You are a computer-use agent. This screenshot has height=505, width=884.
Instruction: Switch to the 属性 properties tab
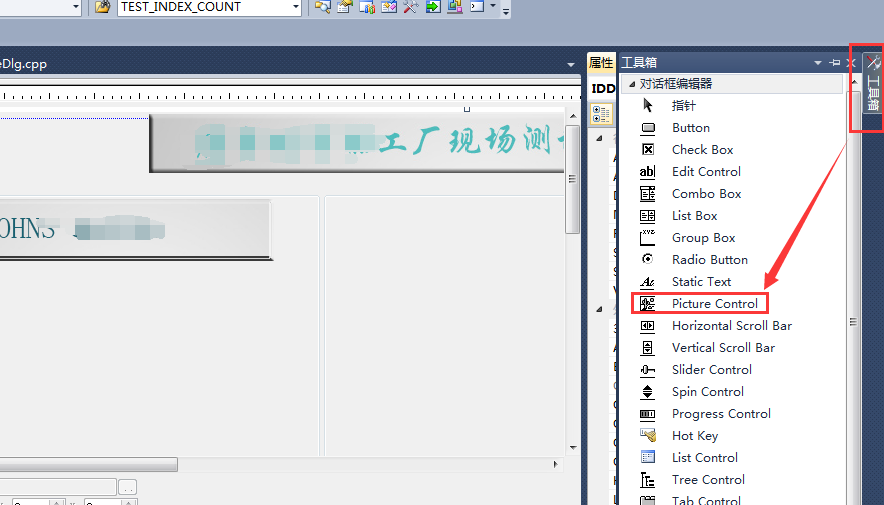tap(600, 63)
